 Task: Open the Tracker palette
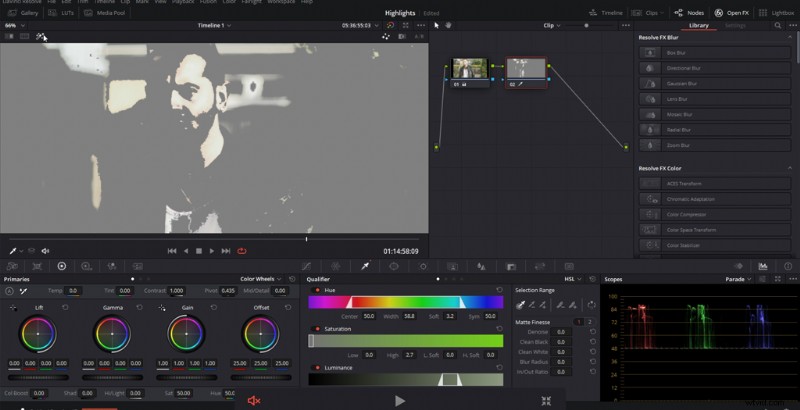click(423, 266)
